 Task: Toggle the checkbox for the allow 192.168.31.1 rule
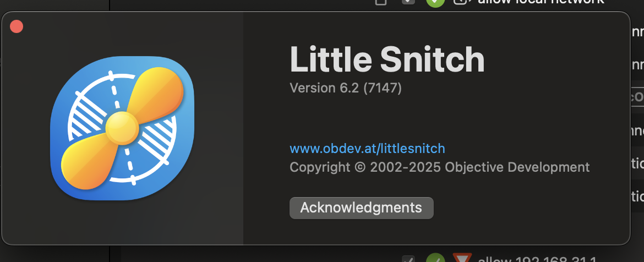point(408,259)
